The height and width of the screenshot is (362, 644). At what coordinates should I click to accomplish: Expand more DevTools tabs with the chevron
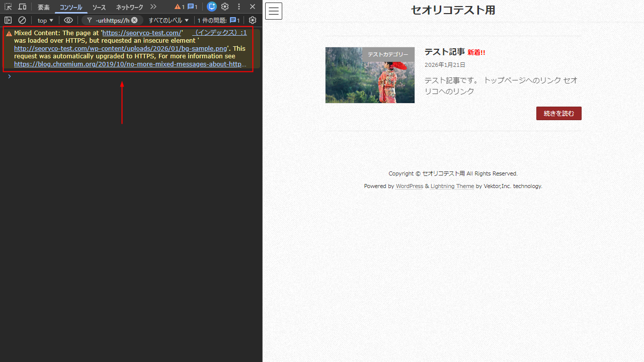pyautogui.click(x=153, y=7)
